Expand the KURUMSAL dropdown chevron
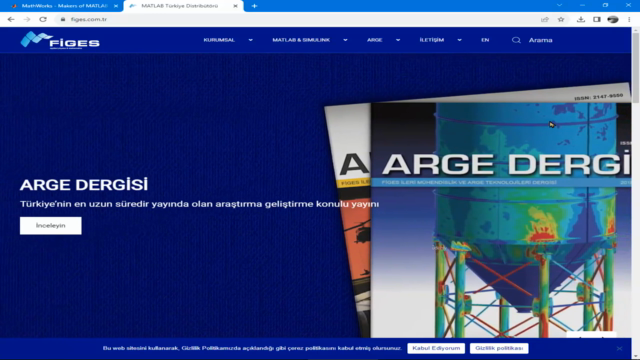 251,40
